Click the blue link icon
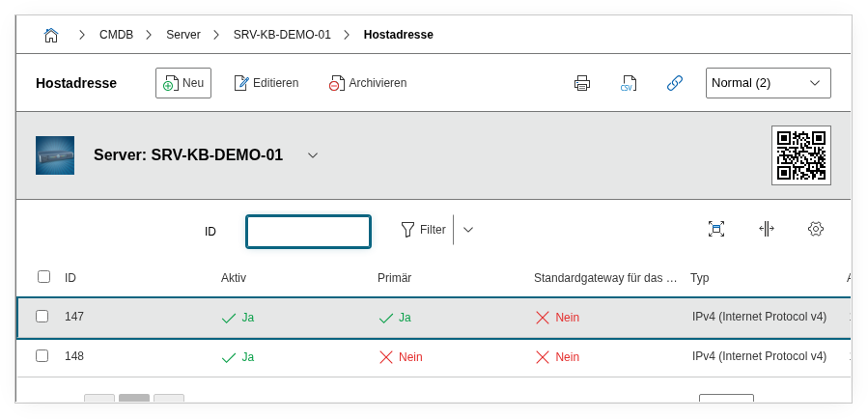 [675, 83]
